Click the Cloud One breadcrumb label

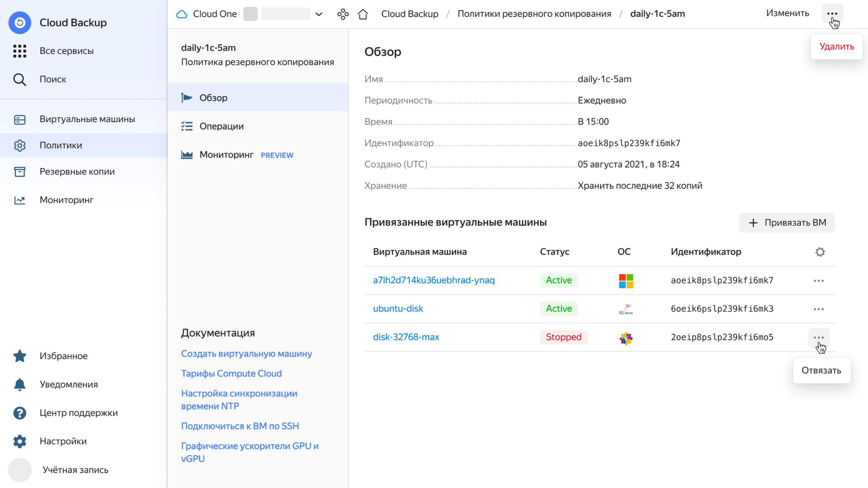click(215, 14)
